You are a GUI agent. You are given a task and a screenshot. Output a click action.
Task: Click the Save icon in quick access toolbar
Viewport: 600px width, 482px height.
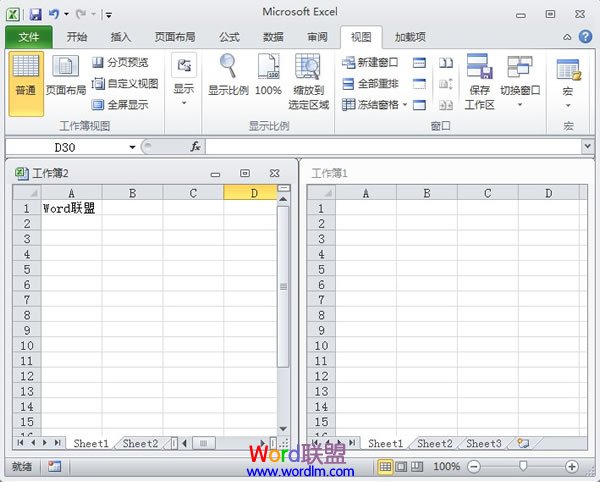point(36,15)
